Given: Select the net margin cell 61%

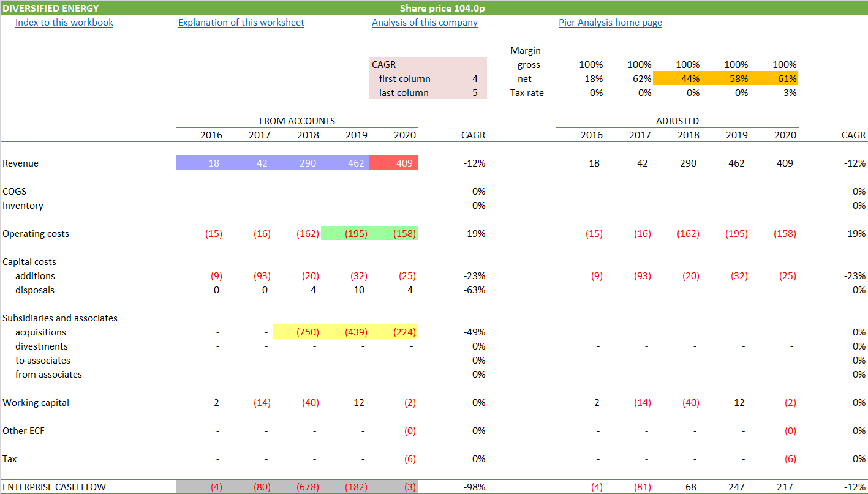Looking at the screenshot, I should click(774, 78).
